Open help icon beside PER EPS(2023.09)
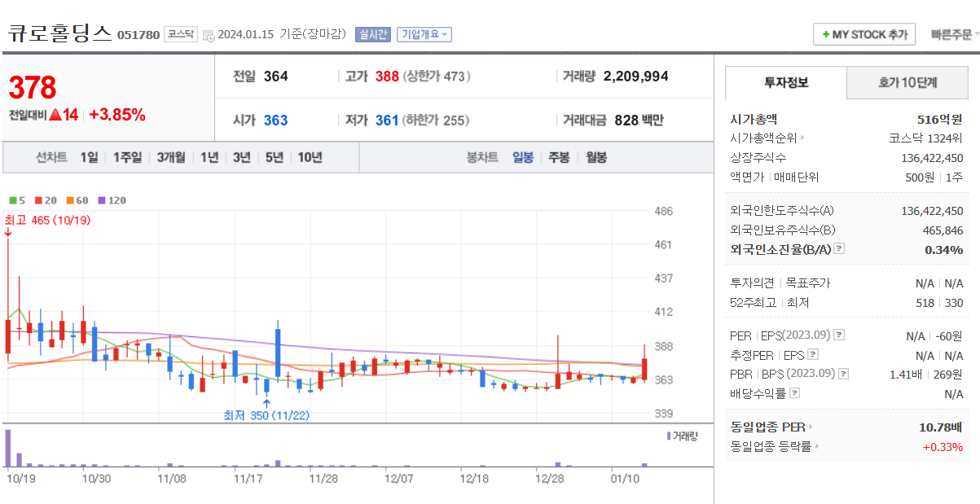The height and width of the screenshot is (504, 980). pos(840,335)
